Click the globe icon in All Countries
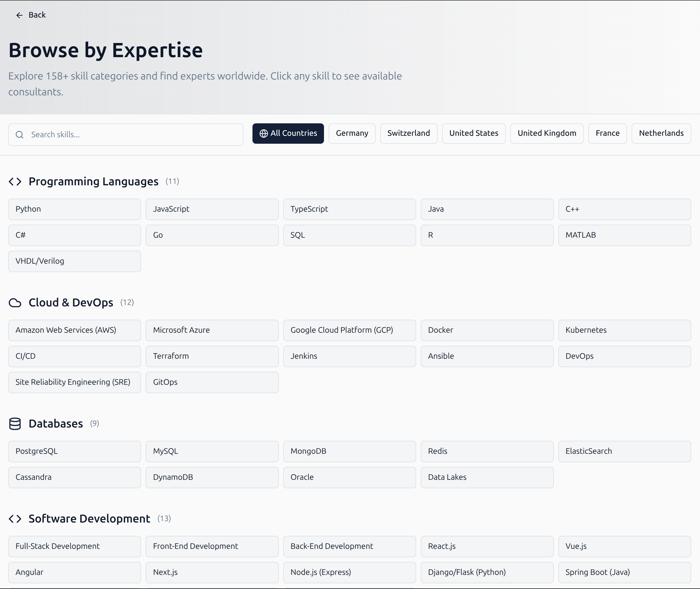The height and width of the screenshot is (589, 700). 263,133
